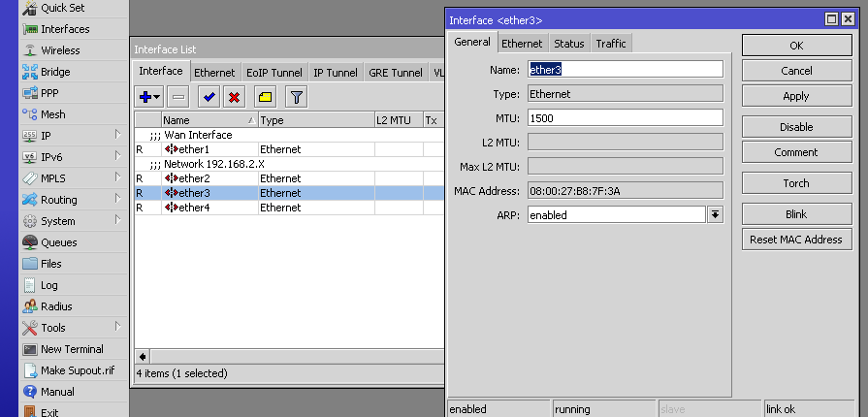This screenshot has height=417, width=868.
Task: Open the Status tab in ether3 dialog
Action: tap(569, 44)
